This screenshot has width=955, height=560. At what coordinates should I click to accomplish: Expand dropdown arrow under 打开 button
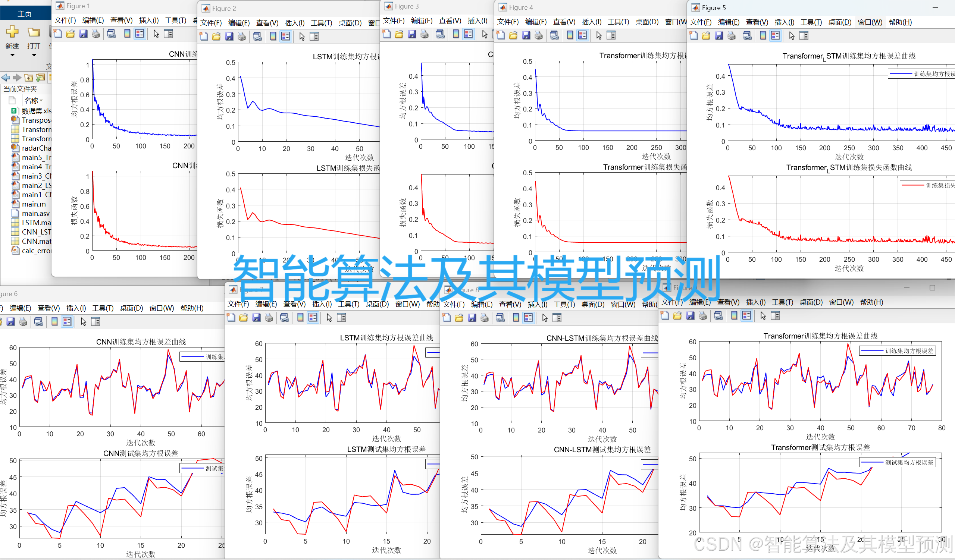[34, 55]
